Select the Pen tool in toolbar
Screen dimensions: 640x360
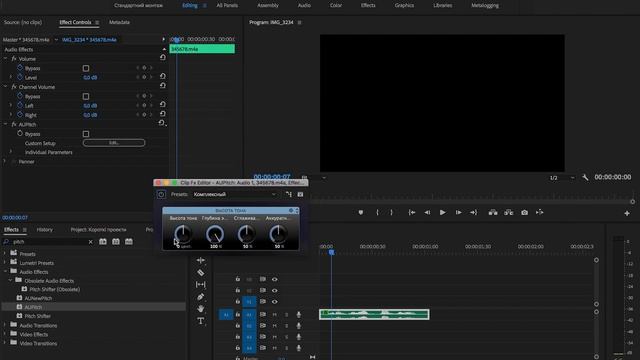(200, 297)
